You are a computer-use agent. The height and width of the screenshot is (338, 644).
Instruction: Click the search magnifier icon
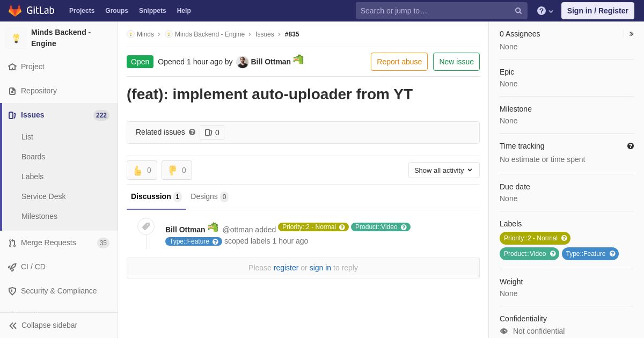point(518,11)
